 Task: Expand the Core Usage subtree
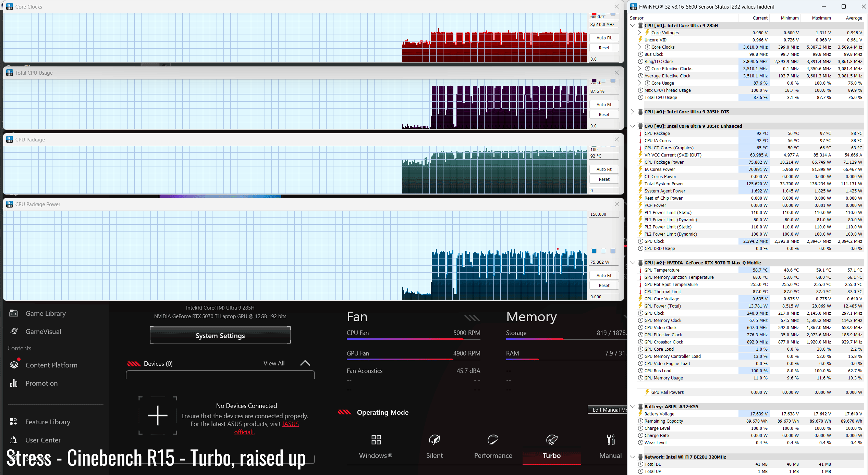(639, 83)
